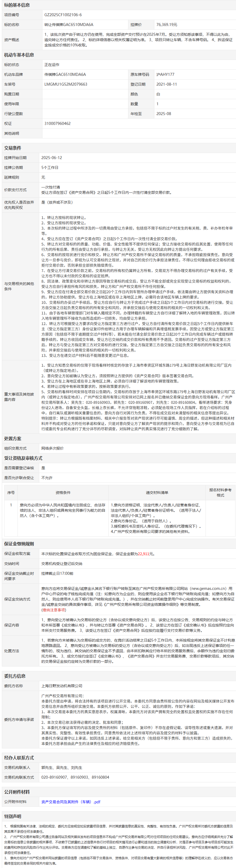Image resolution: width=236 pixels, height=868 pixels.
Task: Click the red 缴纳注意事项 link
Action: 54,610
